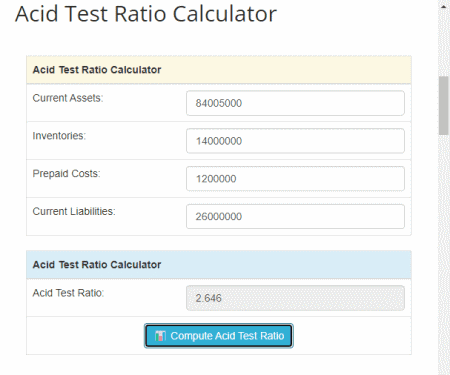Click the "Acid Test Ratio:" result label
This screenshot has height=375, width=450.
click(68, 293)
